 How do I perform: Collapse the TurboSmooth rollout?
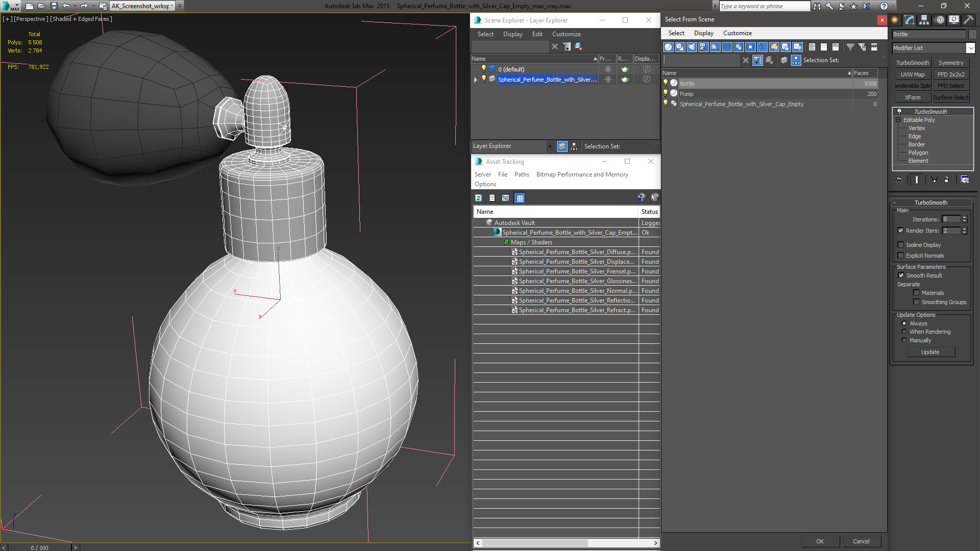[x=894, y=203]
